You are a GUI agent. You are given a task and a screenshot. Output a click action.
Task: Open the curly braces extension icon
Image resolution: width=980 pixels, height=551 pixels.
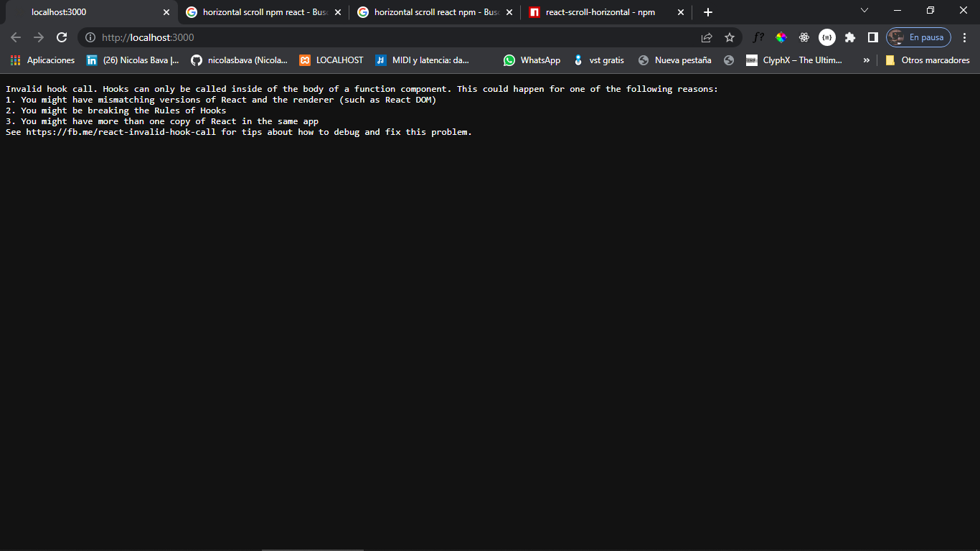click(x=827, y=37)
